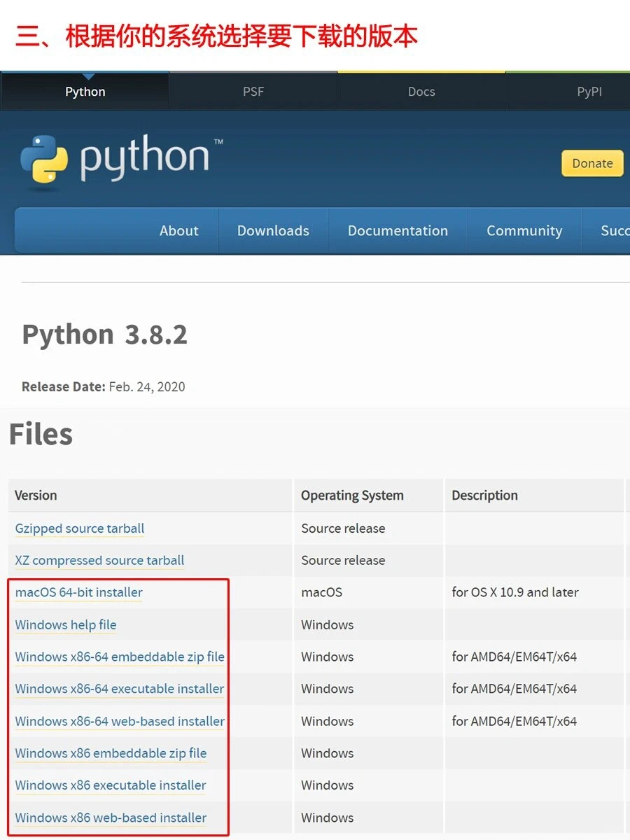Open the Windows help file link
The image size is (630, 840).
pos(65,625)
